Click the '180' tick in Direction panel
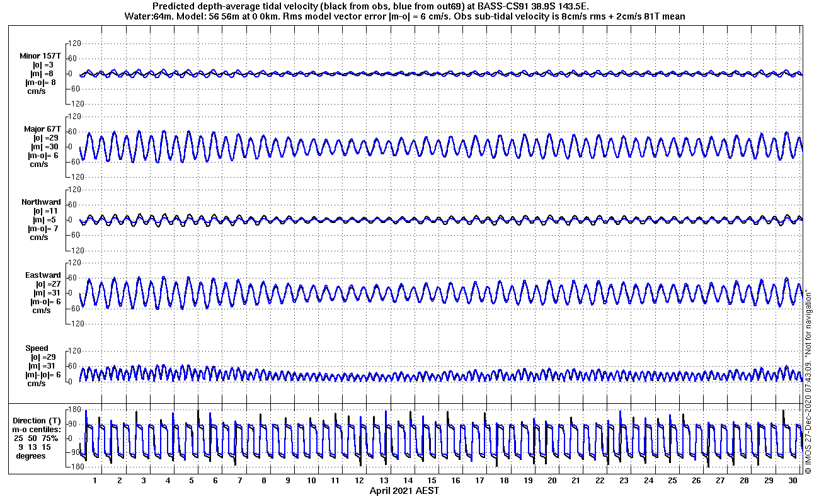 pyautogui.click(x=73, y=409)
